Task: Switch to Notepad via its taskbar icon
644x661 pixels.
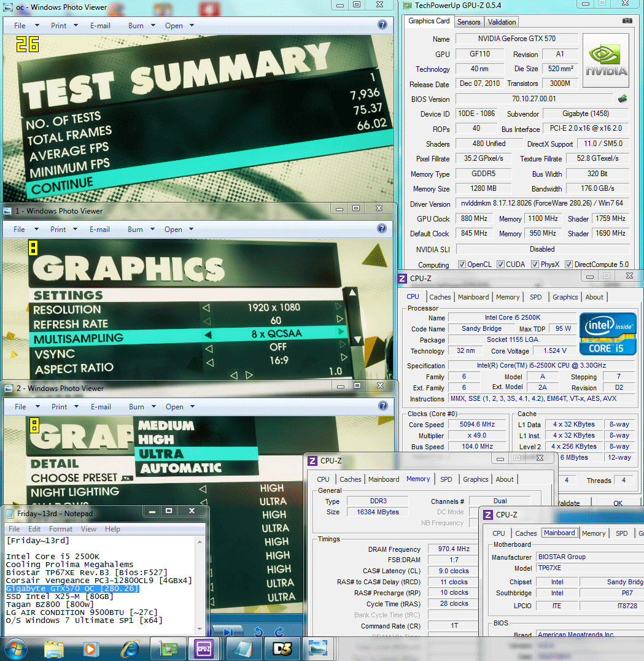Action: click(244, 649)
